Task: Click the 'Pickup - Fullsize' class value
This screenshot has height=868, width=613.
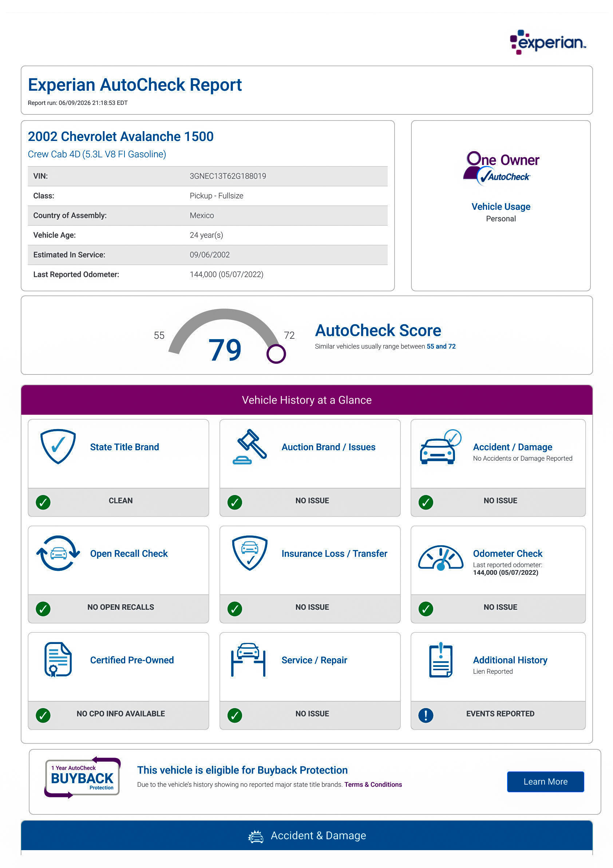Action: click(217, 196)
